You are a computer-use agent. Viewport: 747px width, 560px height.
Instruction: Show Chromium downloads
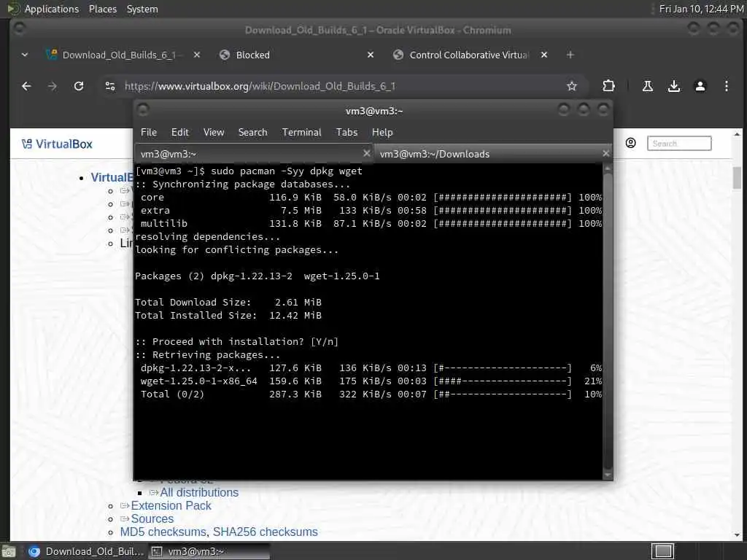[x=673, y=86]
